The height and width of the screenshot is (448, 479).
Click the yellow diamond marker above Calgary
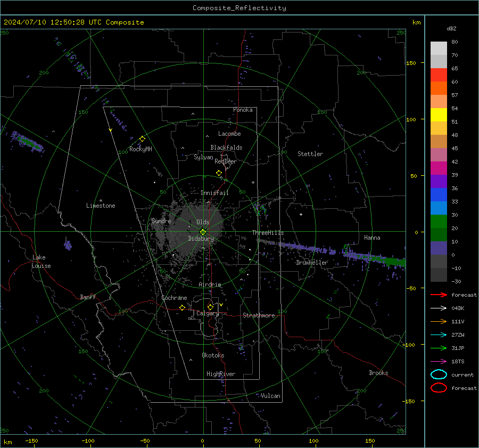210,307
